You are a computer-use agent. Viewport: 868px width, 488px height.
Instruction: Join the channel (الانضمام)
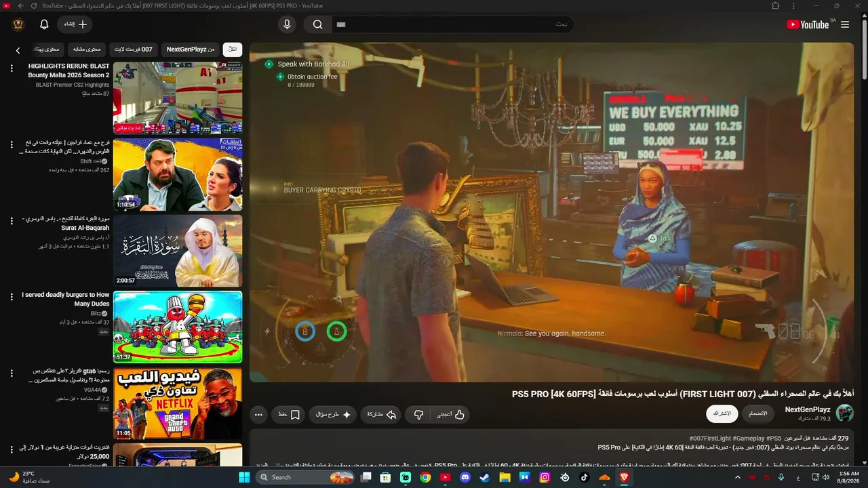[x=758, y=413]
